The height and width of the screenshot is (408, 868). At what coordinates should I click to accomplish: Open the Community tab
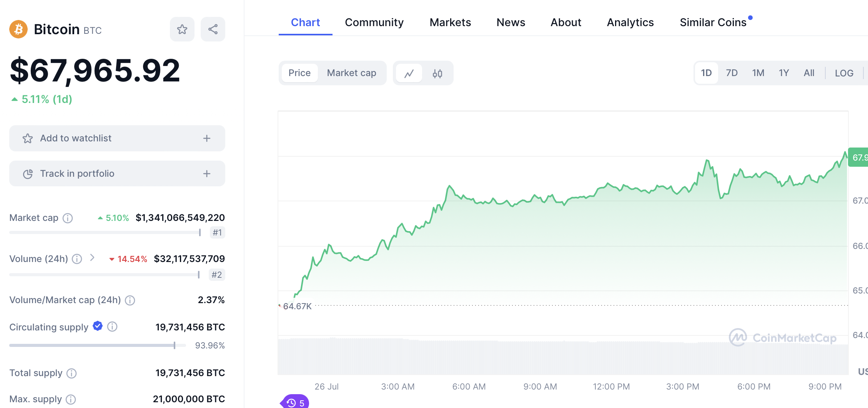point(374,22)
